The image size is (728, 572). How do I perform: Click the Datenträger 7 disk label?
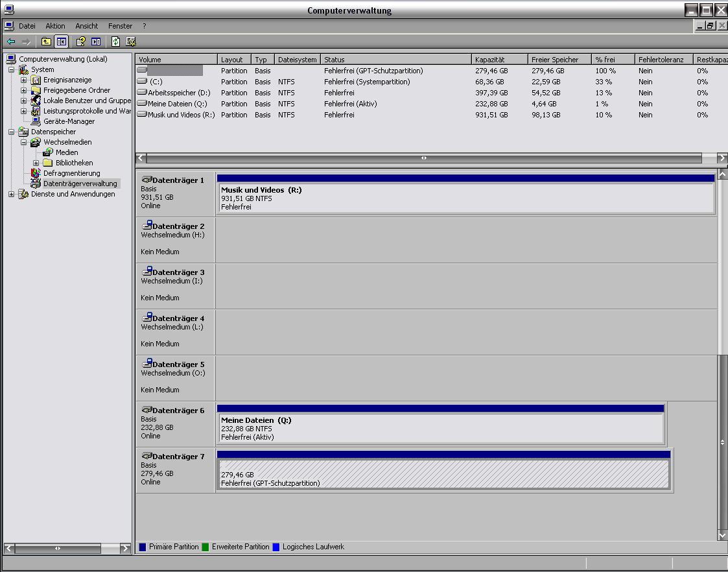178,457
